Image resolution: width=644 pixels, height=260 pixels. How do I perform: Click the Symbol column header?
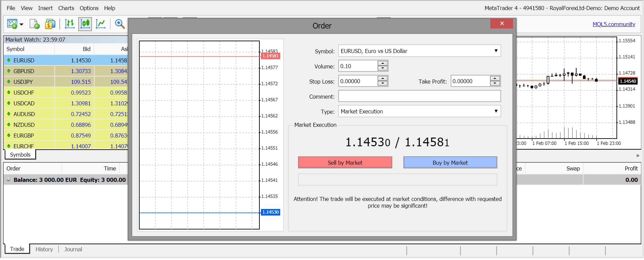[29, 49]
